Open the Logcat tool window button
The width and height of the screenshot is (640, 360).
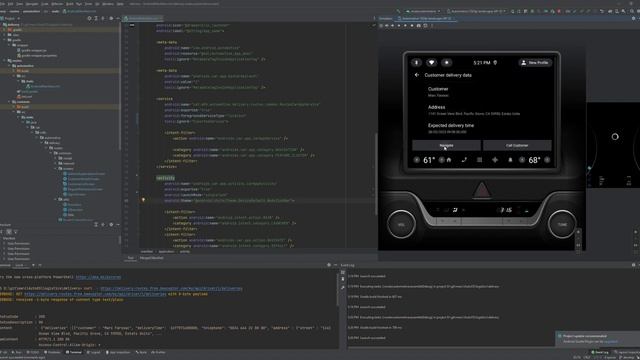(x=94, y=352)
